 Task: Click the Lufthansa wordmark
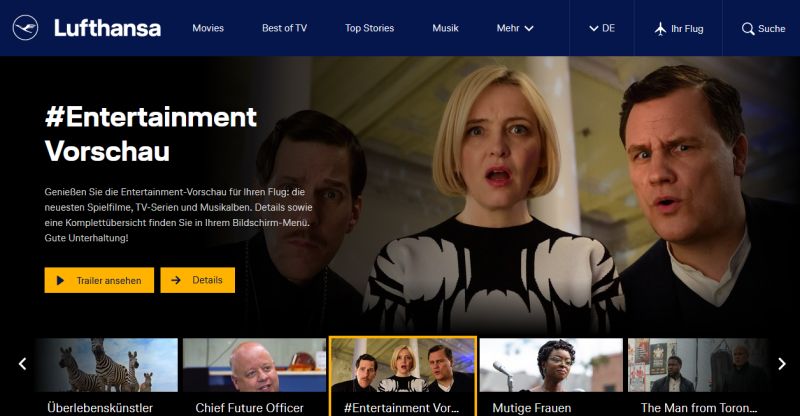click(x=108, y=28)
